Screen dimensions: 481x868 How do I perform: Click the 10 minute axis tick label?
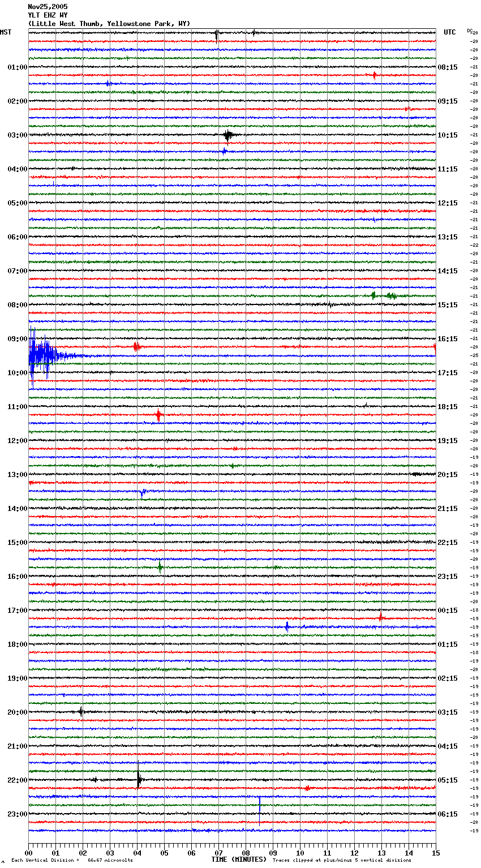coord(300,853)
